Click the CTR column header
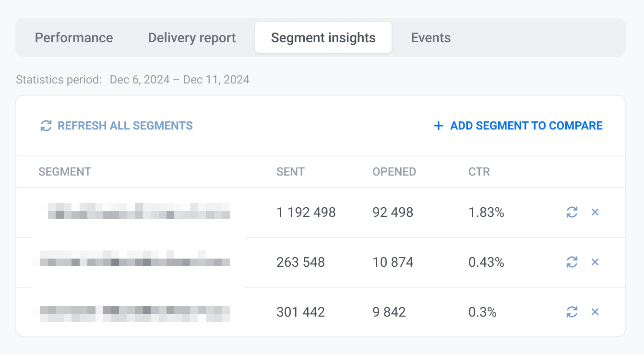This screenshot has height=355, width=644. coord(479,172)
